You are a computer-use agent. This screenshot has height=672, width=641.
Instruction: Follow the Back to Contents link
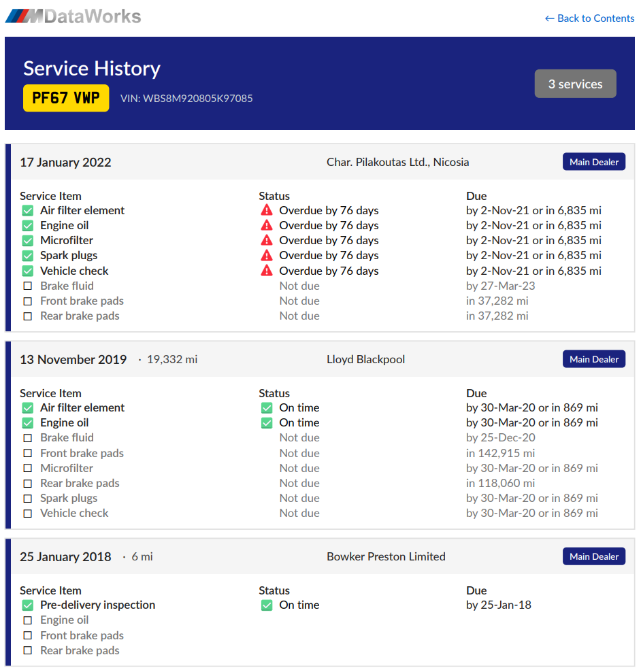click(x=589, y=18)
